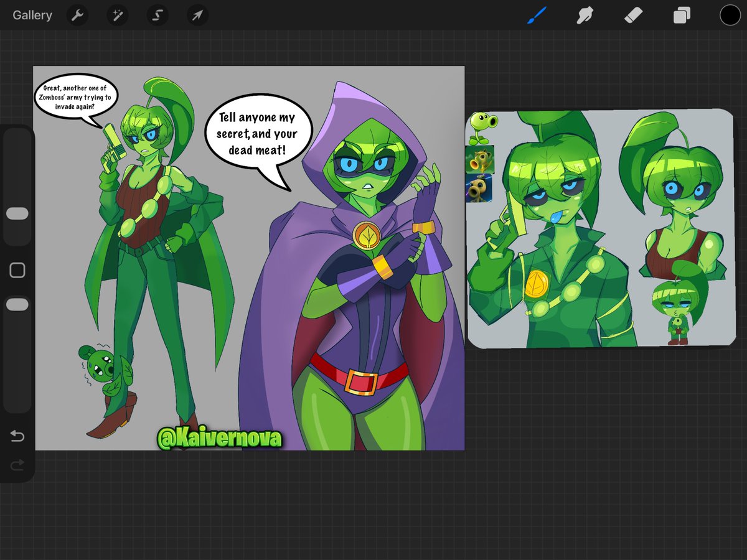Screen dimensions: 747x560
Task: Select the Selection S-shaped tool
Action: 157,15
